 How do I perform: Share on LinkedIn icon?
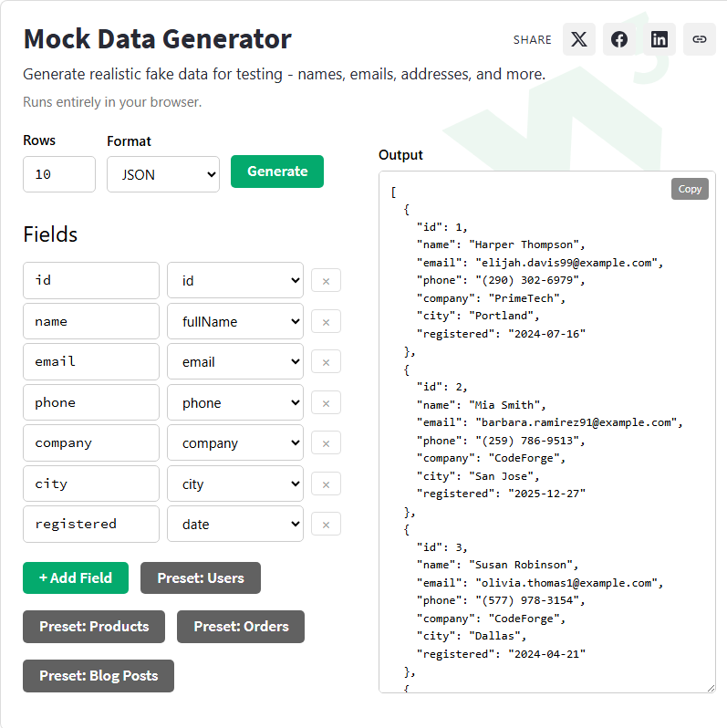659,39
